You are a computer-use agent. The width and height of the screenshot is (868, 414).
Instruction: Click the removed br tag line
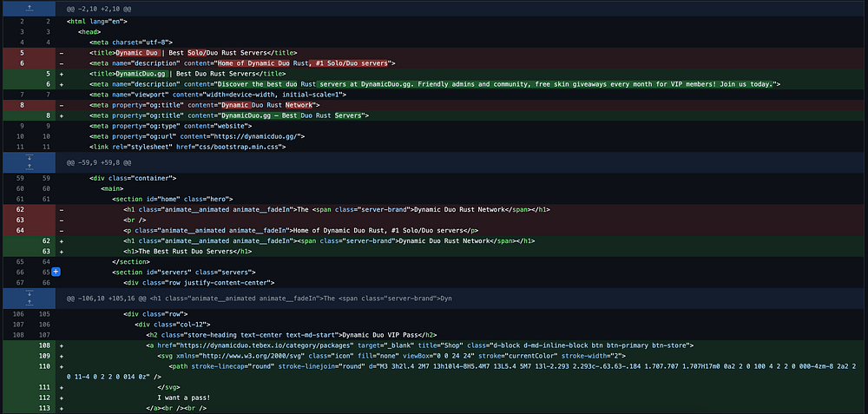tap(135, 220)
